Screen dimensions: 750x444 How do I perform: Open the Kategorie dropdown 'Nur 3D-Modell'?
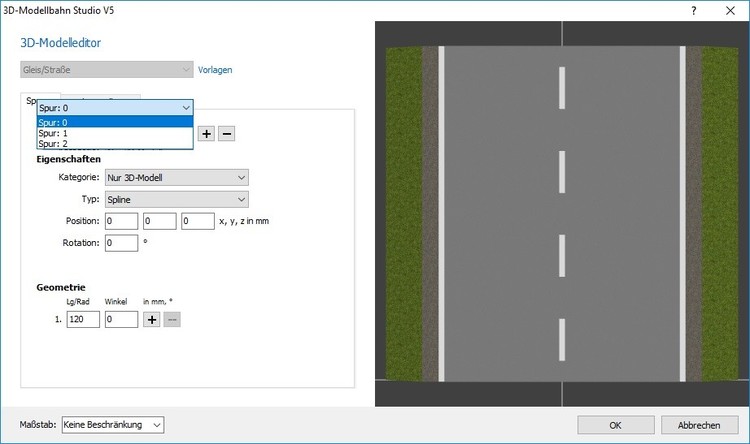(176, 178)
